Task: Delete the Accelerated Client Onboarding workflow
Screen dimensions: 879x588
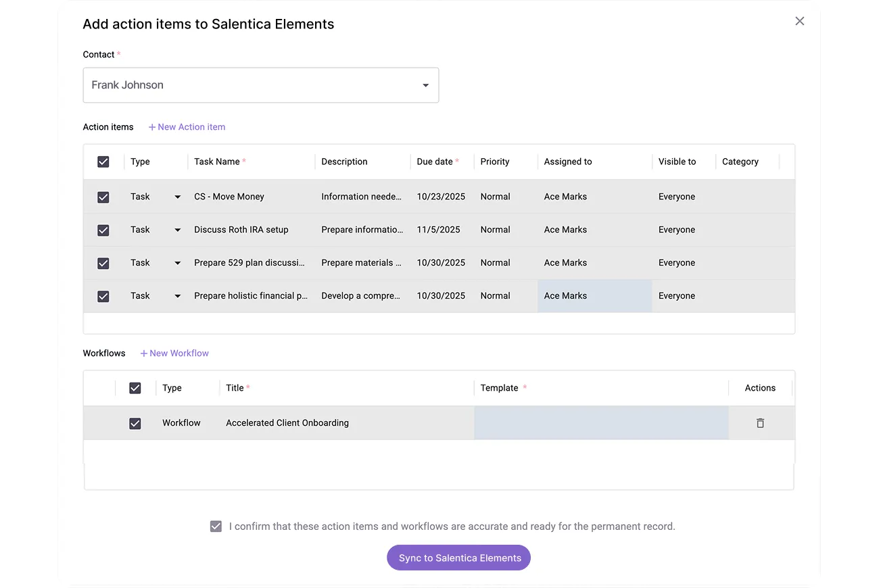Action: tap(760, 423)
